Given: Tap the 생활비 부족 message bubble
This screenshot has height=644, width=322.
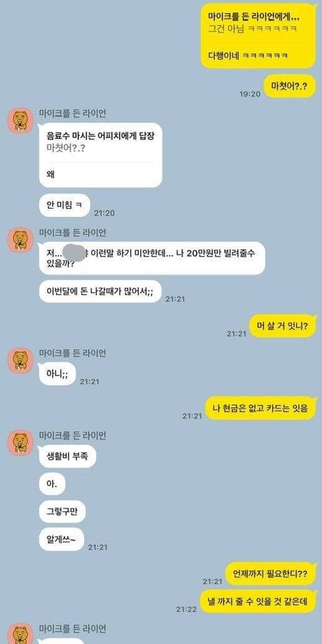Looking at the screenshot, I should point(67,457).
